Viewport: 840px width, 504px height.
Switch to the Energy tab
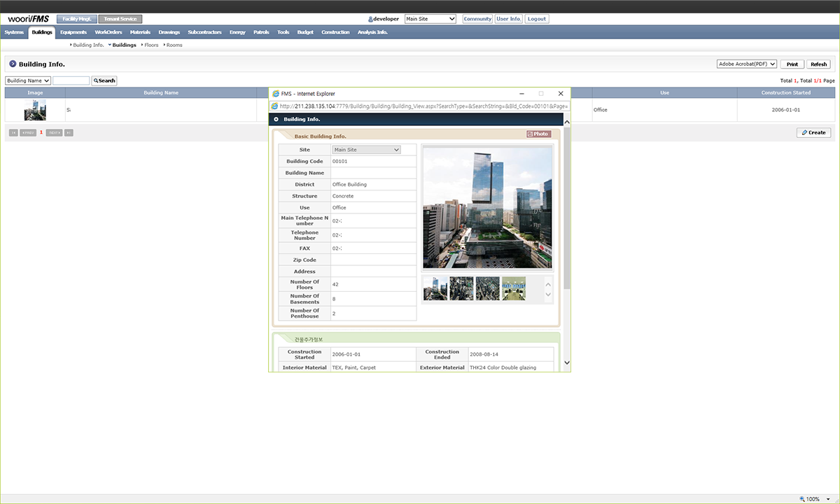(x=237, y=32)
